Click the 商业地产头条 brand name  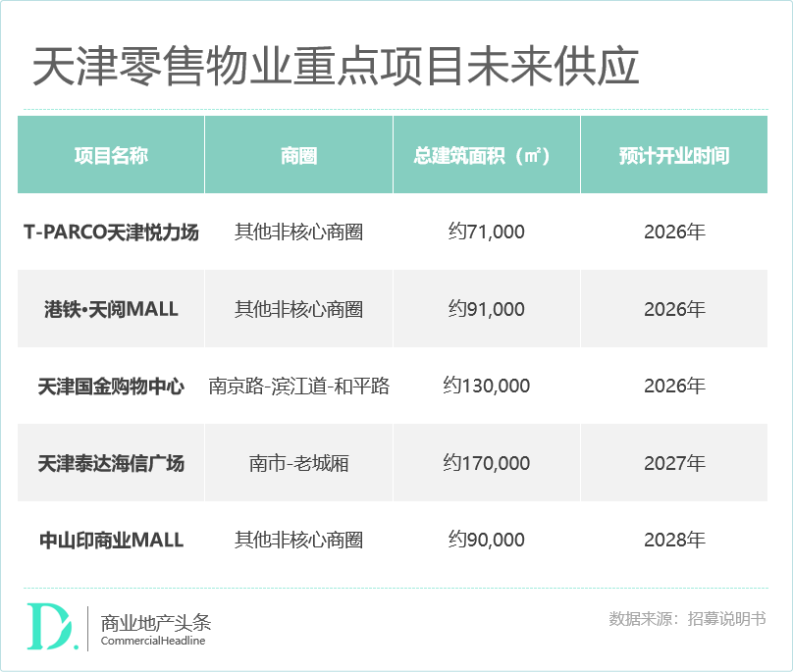coord(156,622)
